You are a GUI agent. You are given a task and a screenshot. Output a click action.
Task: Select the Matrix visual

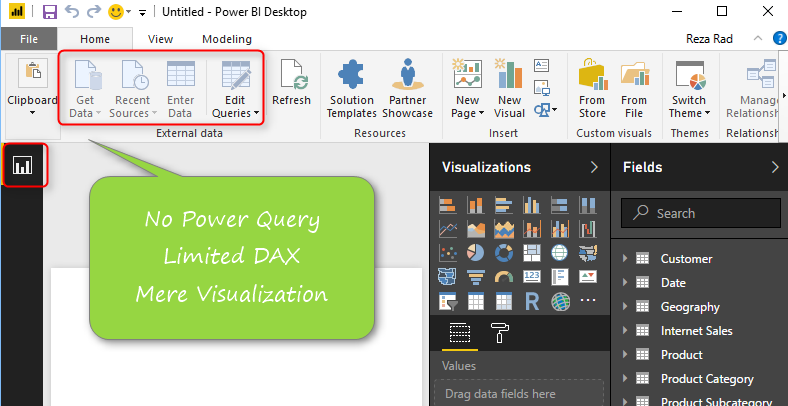[504, 301]
